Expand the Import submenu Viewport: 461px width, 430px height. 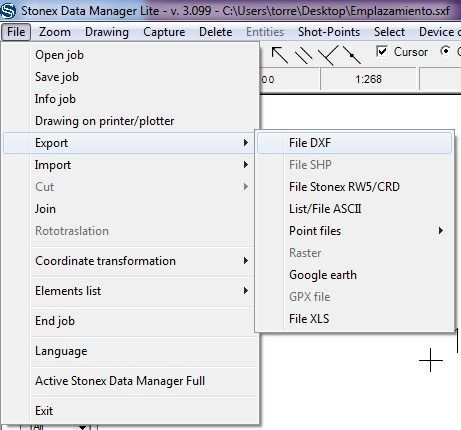pyautogui.click(x=128, y=165)
